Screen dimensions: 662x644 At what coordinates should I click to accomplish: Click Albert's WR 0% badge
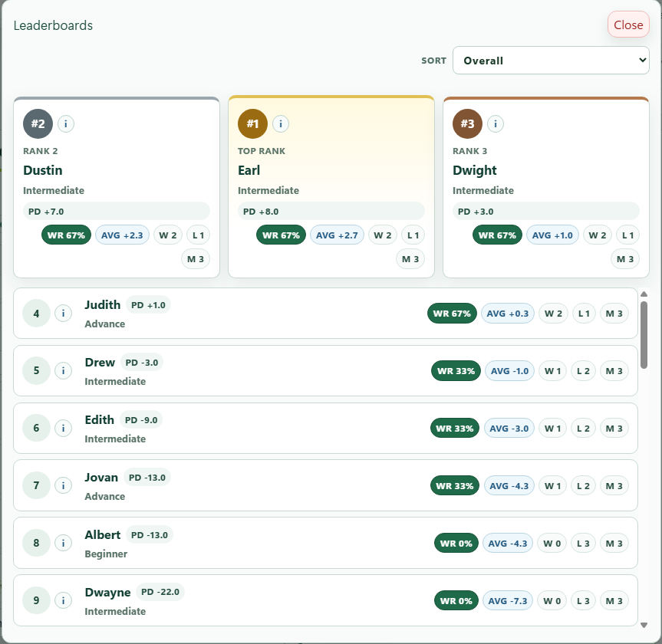click(456, 543)
